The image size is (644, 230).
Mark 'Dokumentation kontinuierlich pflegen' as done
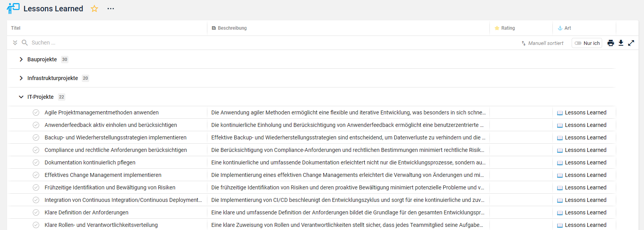click(36, 162)
